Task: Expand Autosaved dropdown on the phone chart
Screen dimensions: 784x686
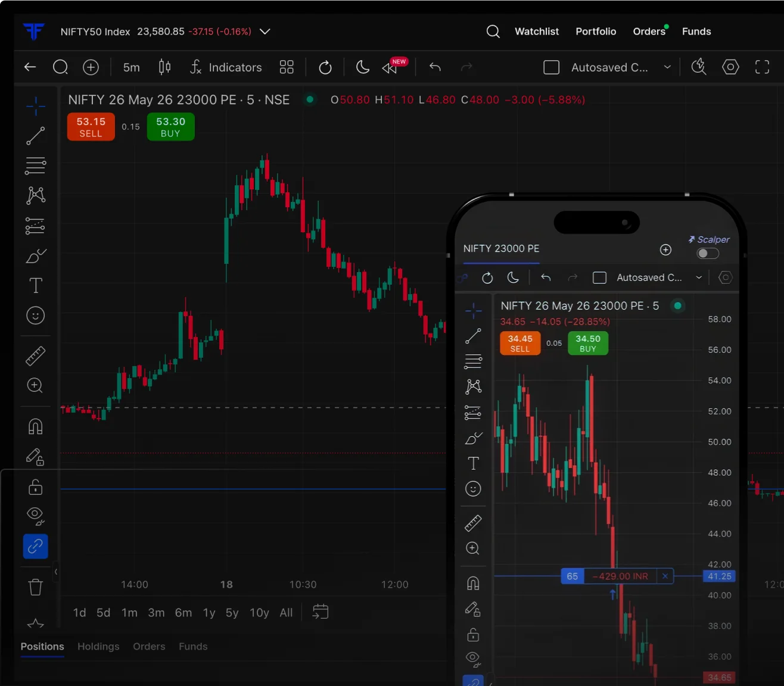Action: 699,277
